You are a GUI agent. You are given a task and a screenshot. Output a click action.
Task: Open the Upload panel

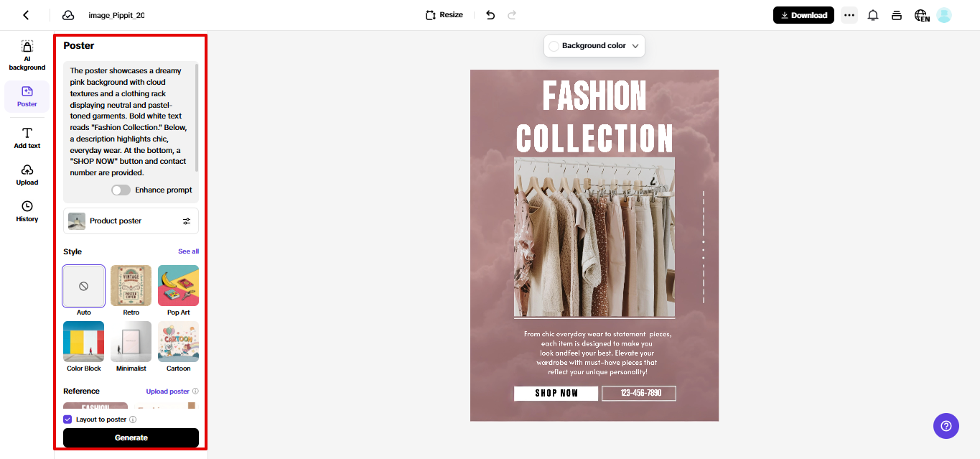pos(27,175)
